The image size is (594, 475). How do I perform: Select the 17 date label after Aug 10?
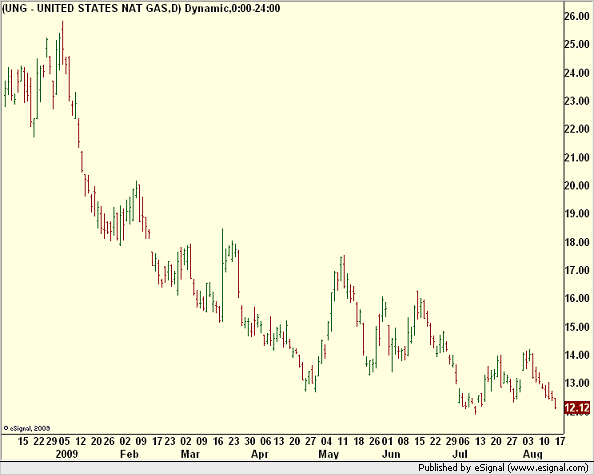point(560,442)
